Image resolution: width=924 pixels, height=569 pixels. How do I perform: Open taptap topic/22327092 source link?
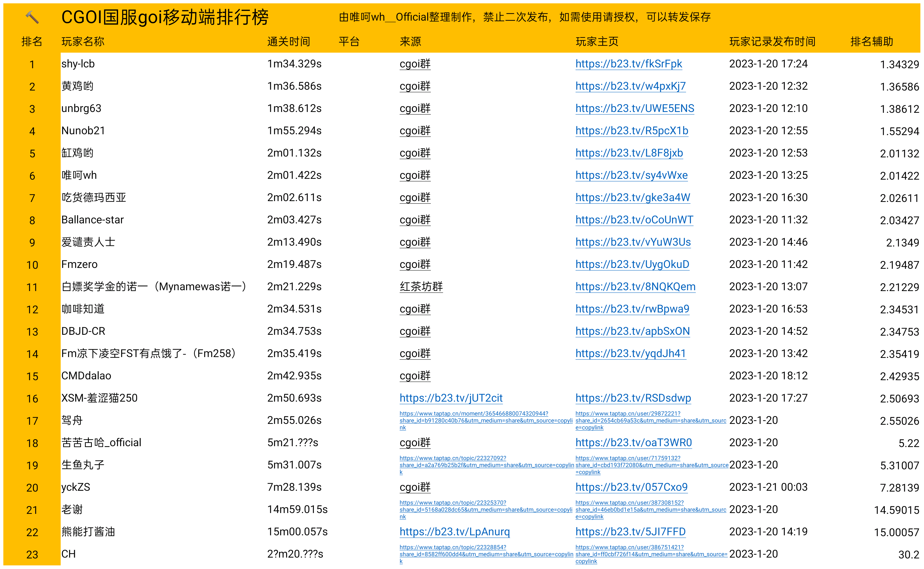487,465
